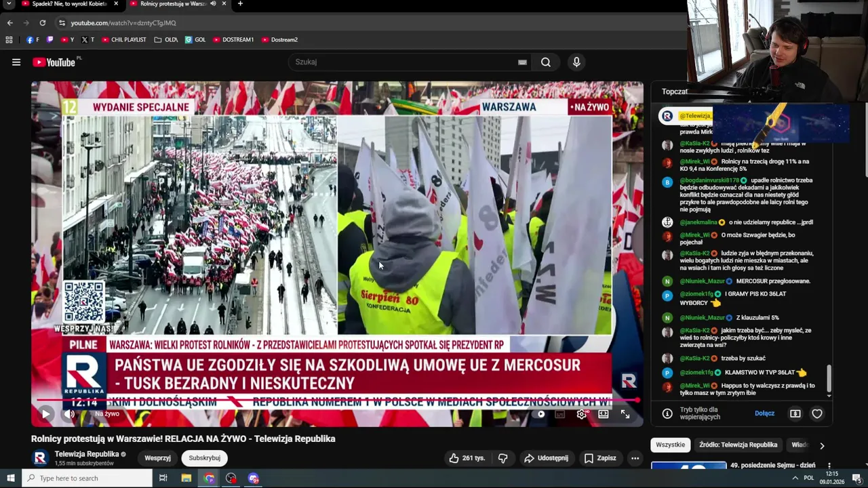The height and width of the screenshot is (488, 868).
Task: Click Dołącz in the chat box
Action: tap(764, 413)
